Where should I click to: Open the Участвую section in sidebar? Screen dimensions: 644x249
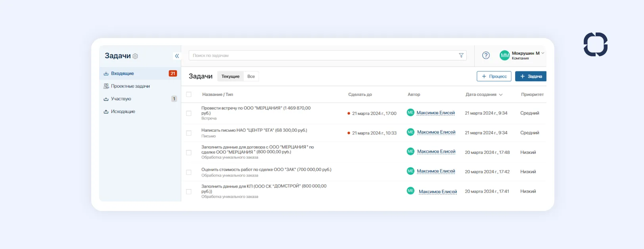(x=121, y=99)
